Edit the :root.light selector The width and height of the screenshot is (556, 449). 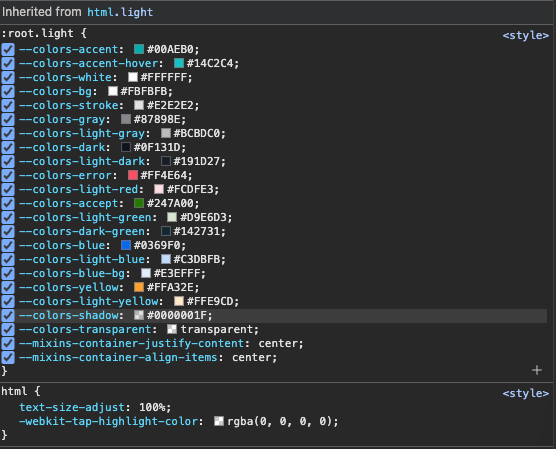click(37, 33)
